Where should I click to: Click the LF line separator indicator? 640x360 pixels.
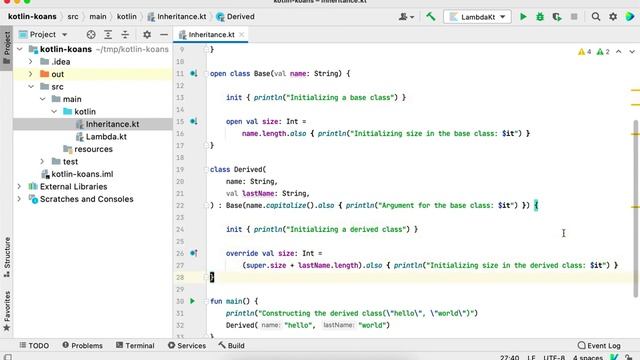pos(531,358)
